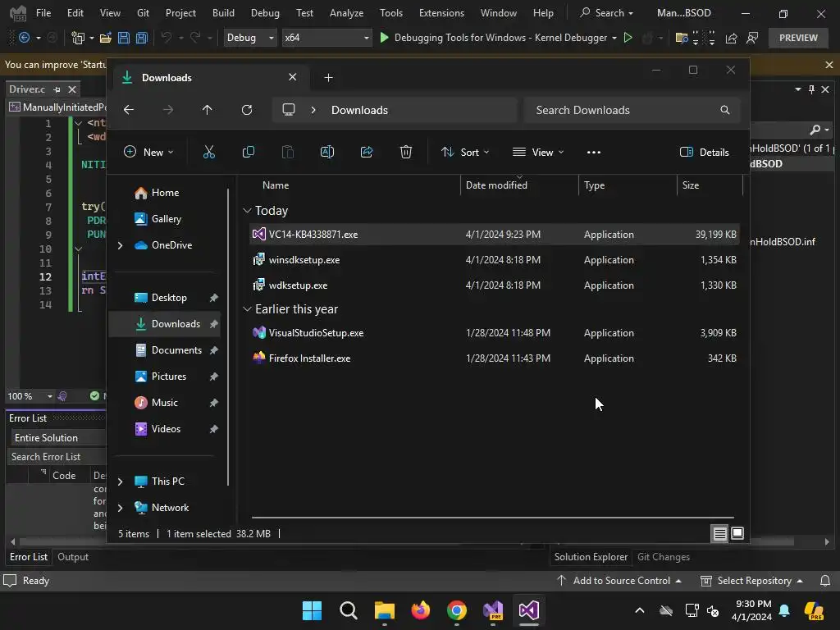840x630 pixels.
Task: Collapse the Today file group
Action: 247,211
